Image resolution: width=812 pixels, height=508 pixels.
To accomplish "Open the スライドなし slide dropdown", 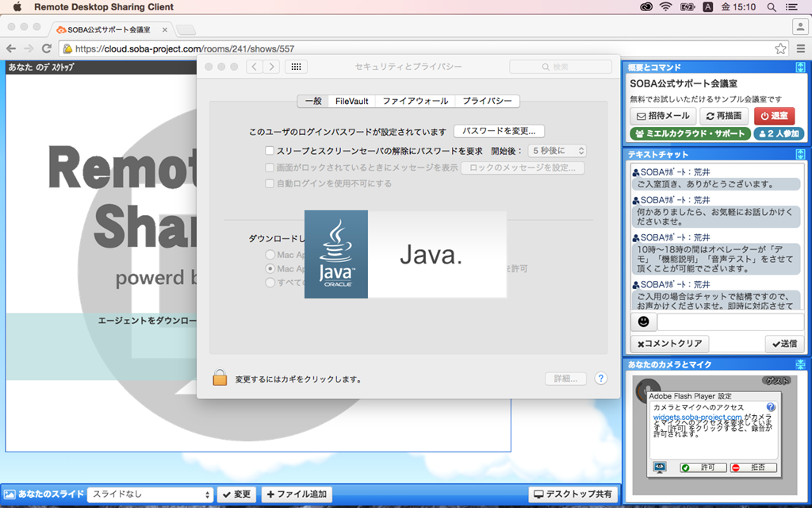I will [x=150, y=495].
